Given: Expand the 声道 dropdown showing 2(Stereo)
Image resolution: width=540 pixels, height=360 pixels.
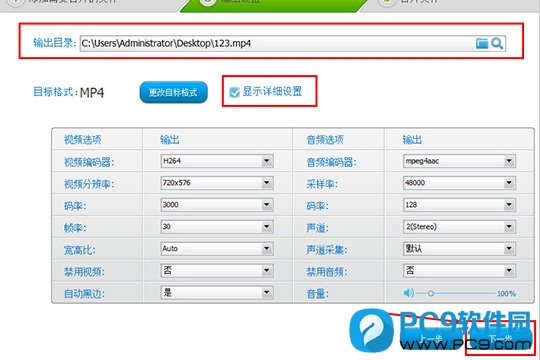Looking at the screenshot, I should click(459, 227).
